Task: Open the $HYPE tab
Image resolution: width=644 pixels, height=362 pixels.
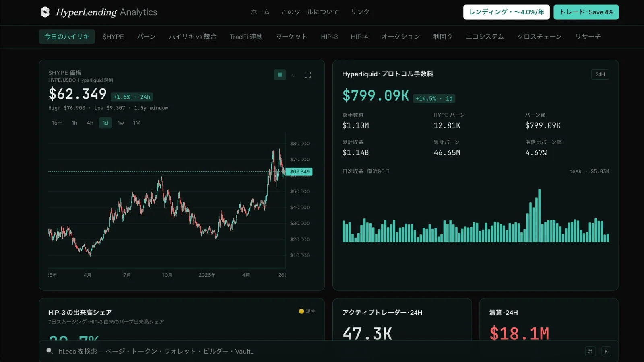Action: pyautogui.click(x=113, y=37)
